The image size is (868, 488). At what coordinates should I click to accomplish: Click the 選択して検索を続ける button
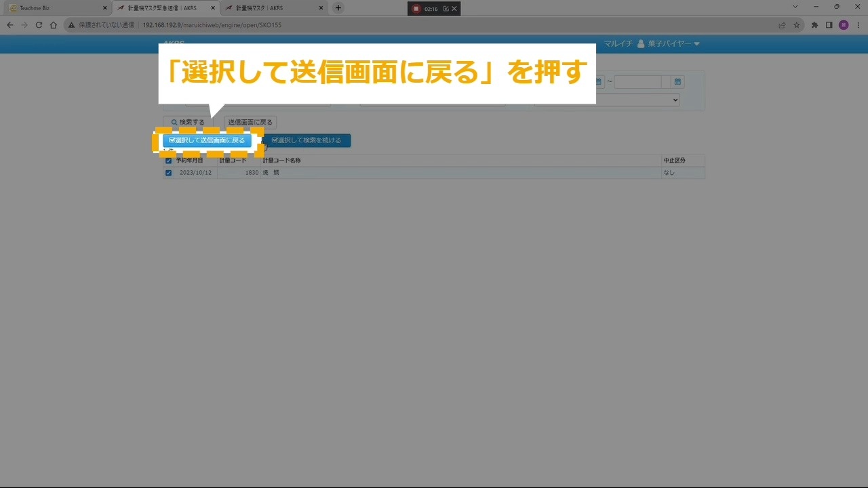tap(307, 140)
